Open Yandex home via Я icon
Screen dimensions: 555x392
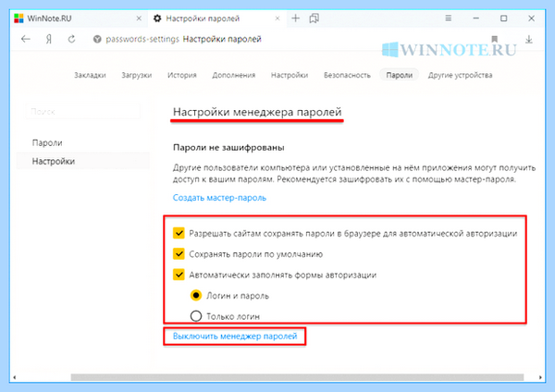[49, 39]
